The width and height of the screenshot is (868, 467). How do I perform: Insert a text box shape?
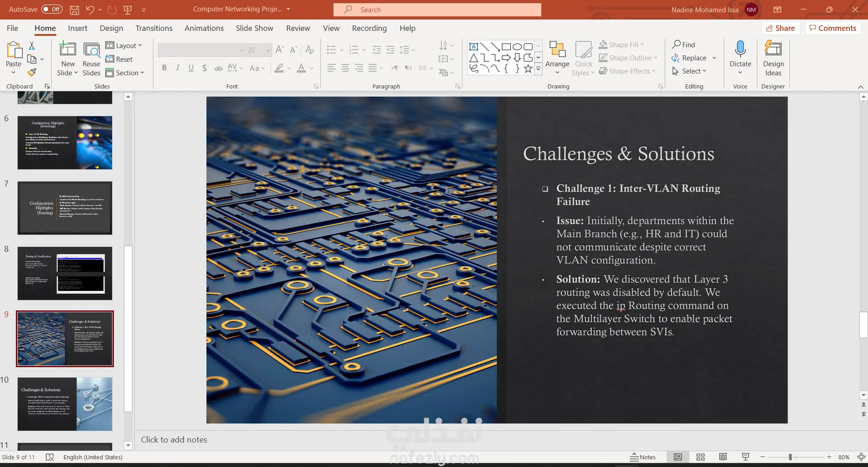coord(474,46)
